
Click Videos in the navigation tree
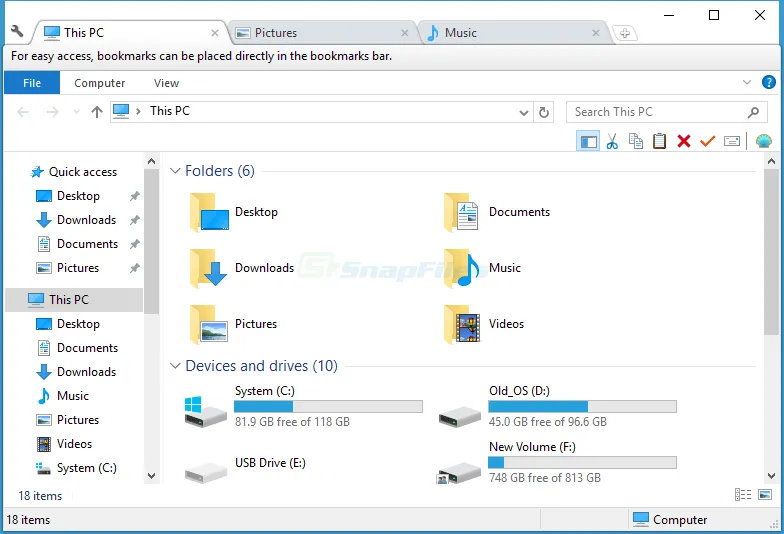pos(64,444)
